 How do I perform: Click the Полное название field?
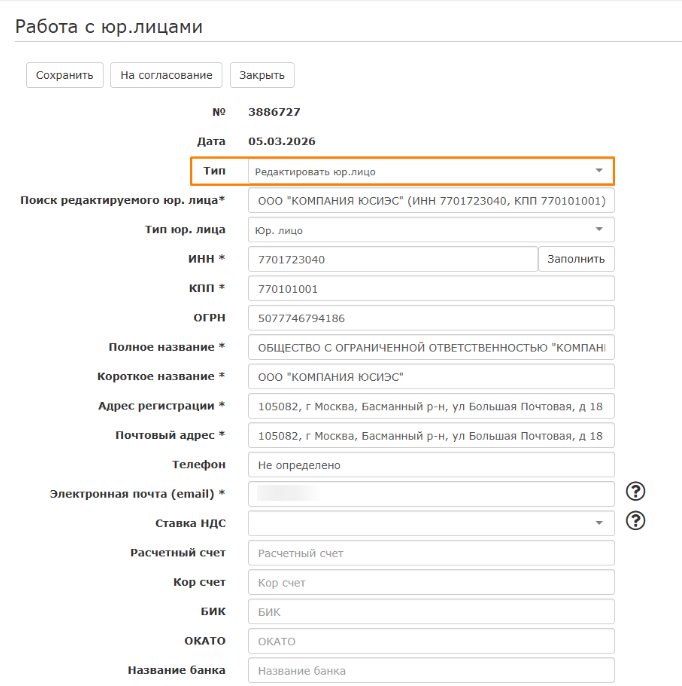pyautogui.click(x=430, y=347)
